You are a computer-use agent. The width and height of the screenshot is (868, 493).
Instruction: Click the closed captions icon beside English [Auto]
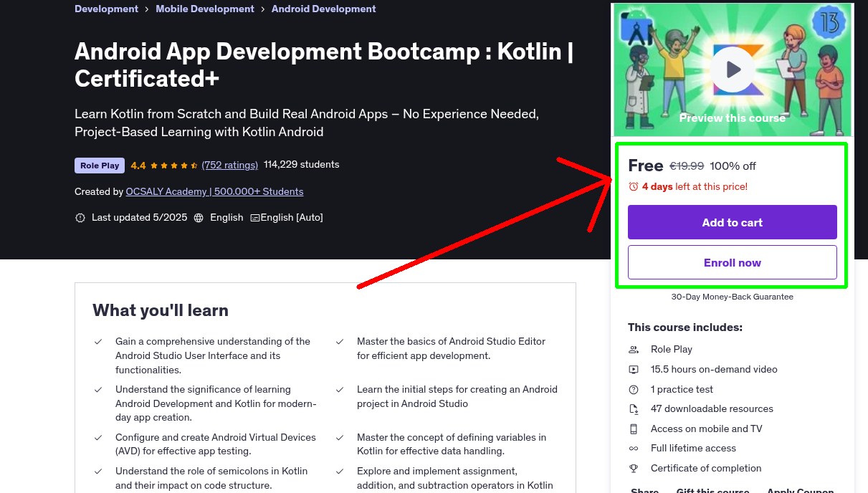click(254, 218)
